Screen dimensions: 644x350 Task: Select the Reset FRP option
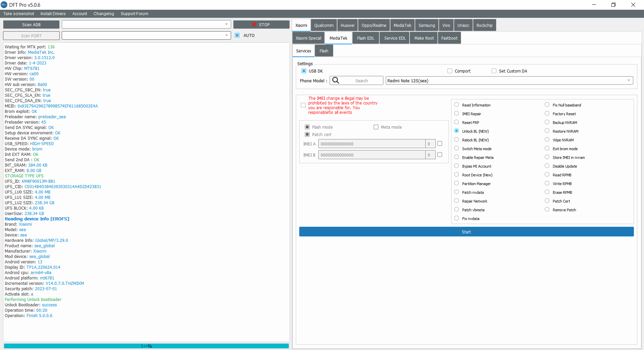tap(457, 122)
